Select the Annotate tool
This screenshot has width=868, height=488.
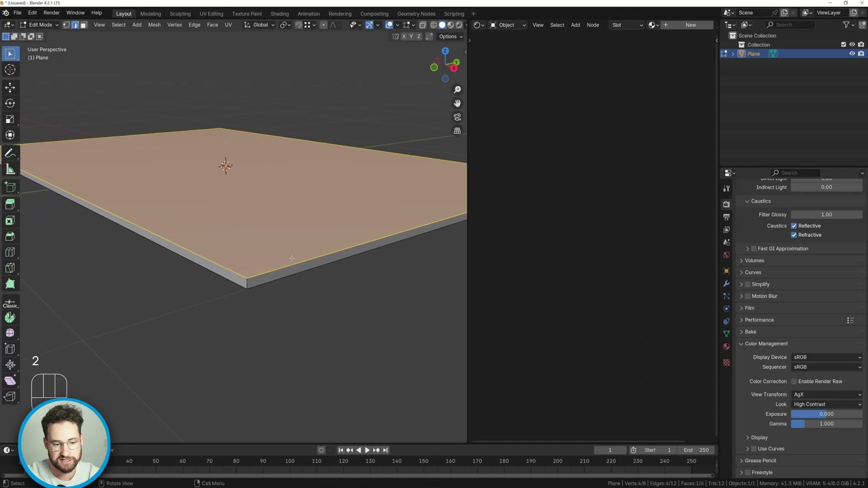(x=10, y=154)
